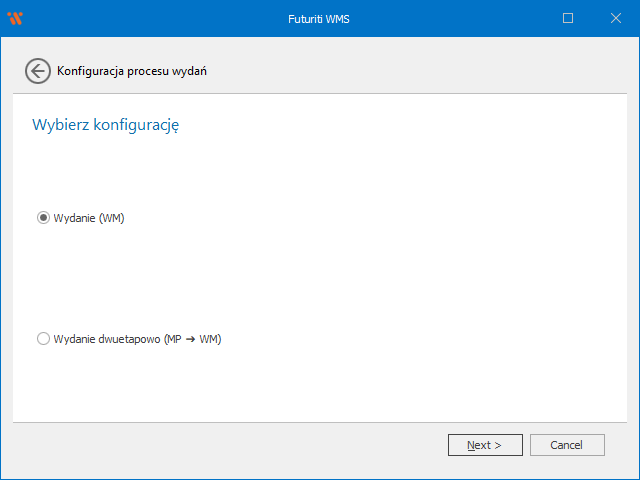The width and height of the screenshot is (640, 480).
Task: Click the word "dwuetapowo" in second option
Action: [x=130, y=339]
